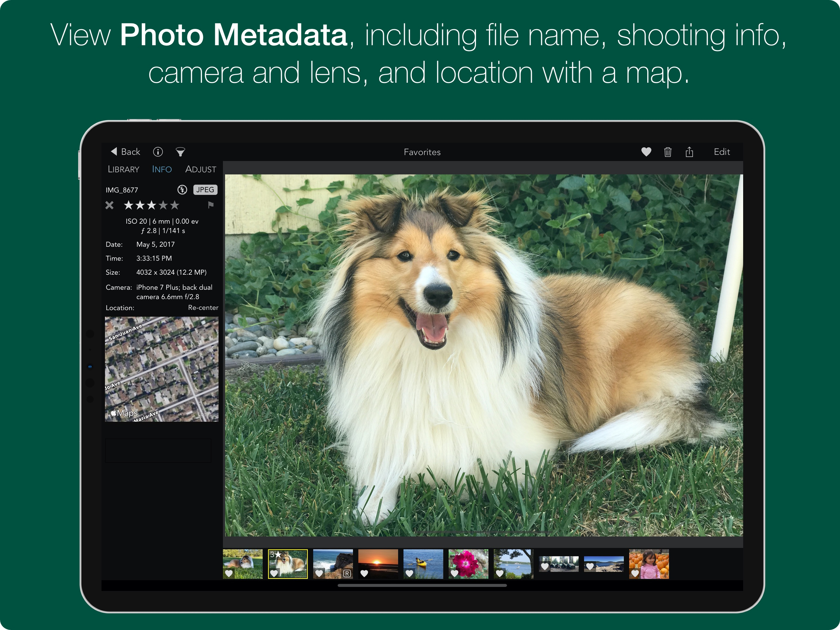Go back using the Back button
The image size is (840, 630).
(x=125, y=152)
